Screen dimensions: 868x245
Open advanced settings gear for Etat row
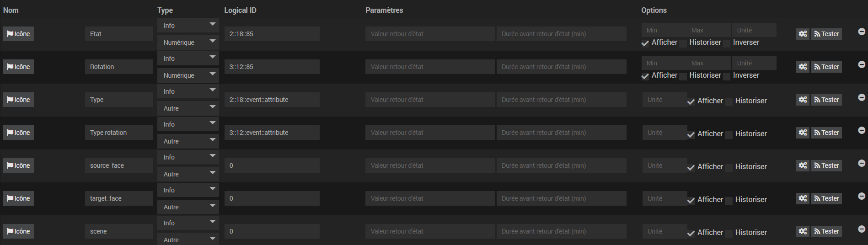[x=803, y=34]
